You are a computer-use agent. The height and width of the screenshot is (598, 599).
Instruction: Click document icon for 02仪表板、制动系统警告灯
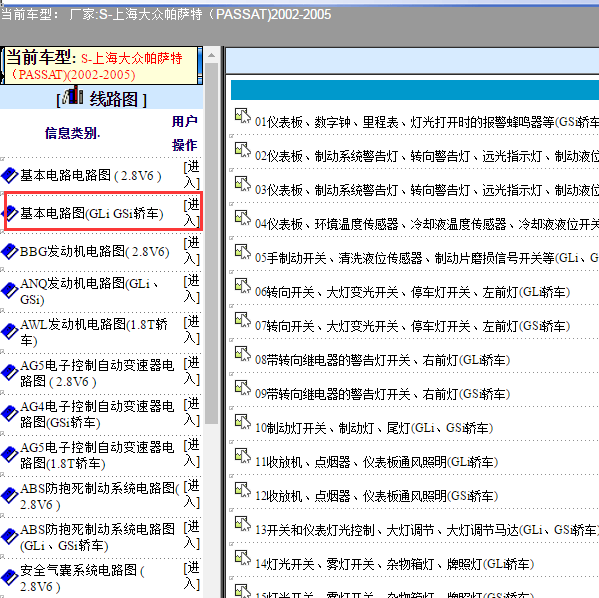tap(243, 150)
